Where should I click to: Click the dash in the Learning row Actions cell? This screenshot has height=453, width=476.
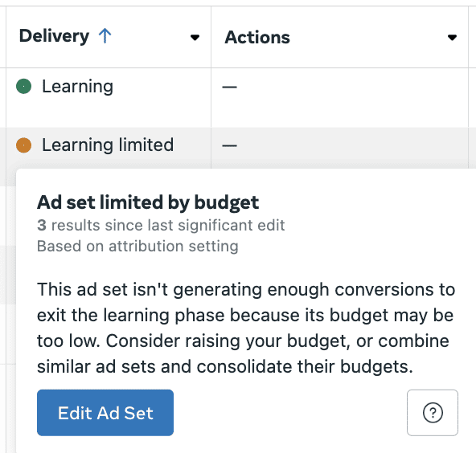(229, 87)
